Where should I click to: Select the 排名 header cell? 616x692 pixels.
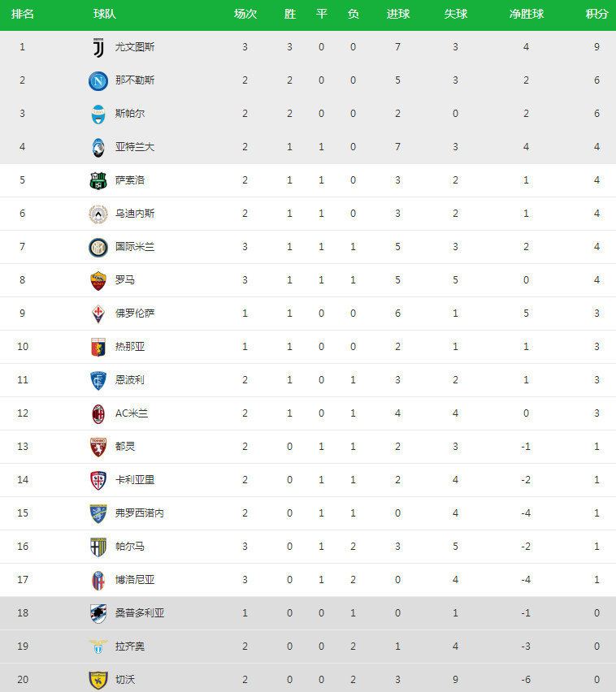(23, 14)
